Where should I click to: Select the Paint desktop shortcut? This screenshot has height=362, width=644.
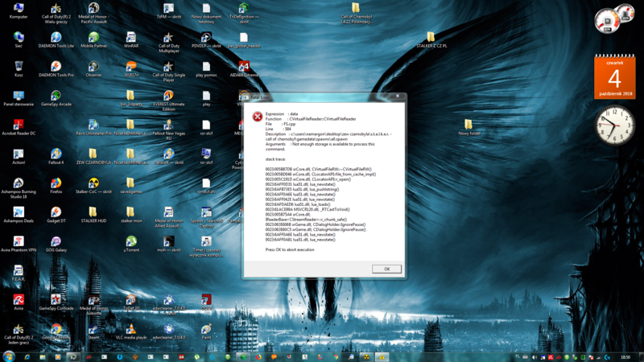pyautogui.click(x=206, y=331)
